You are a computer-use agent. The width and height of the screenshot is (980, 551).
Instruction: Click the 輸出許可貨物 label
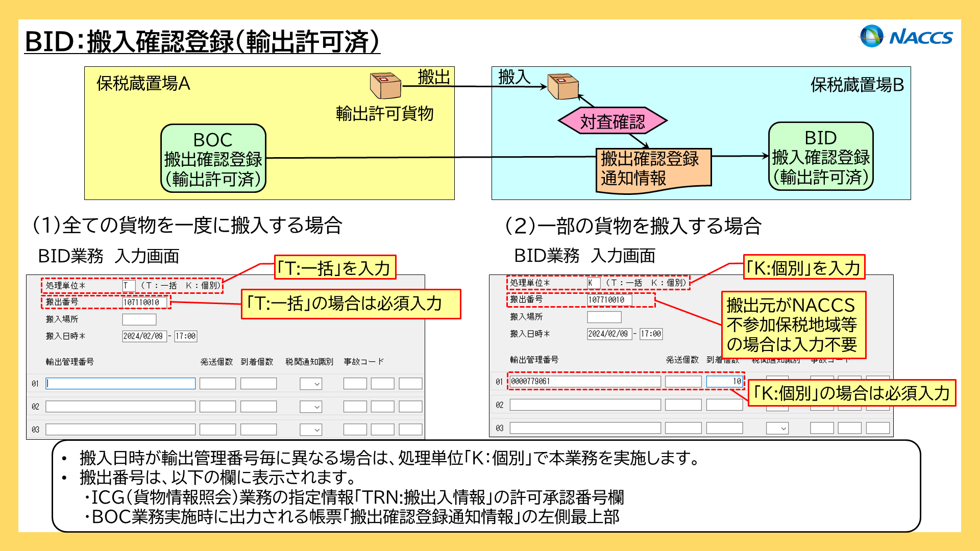point(385,113)
